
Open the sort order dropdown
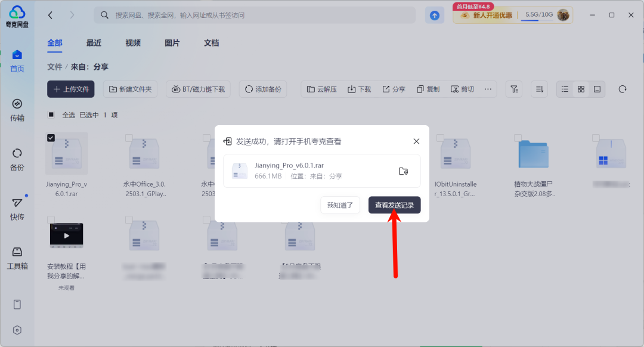[x=539, y=89]
